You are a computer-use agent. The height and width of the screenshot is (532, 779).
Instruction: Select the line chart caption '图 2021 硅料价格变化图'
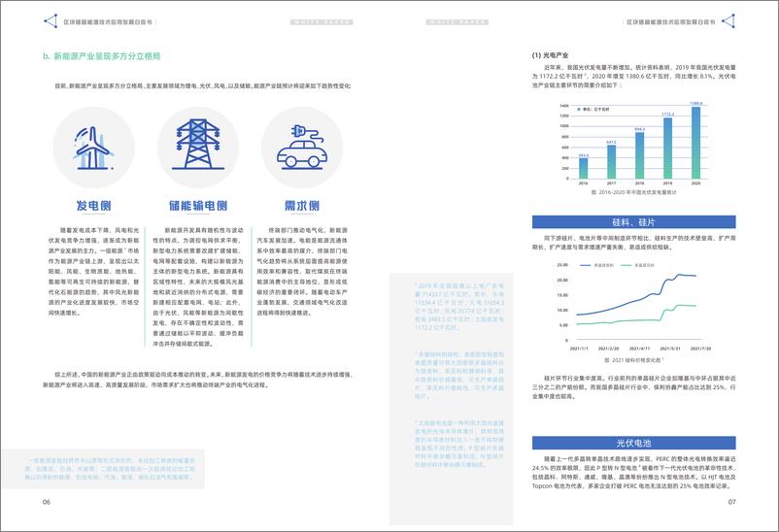coord(633,359)
